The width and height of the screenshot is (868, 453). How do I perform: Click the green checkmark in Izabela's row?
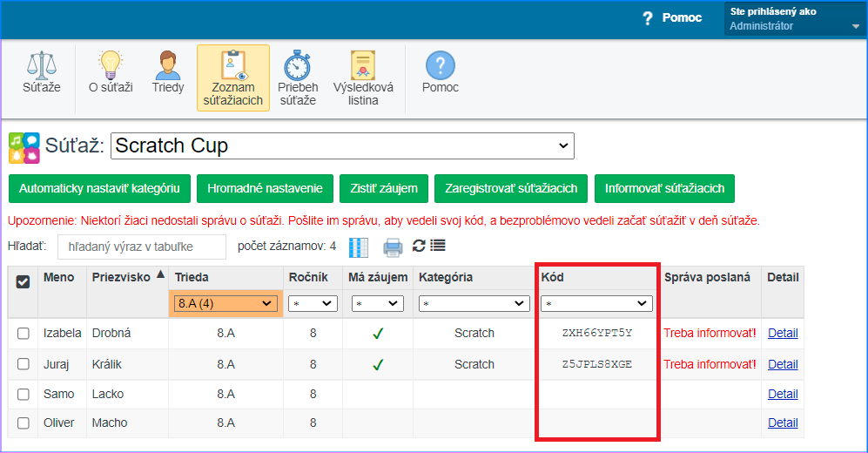point(378,334)
